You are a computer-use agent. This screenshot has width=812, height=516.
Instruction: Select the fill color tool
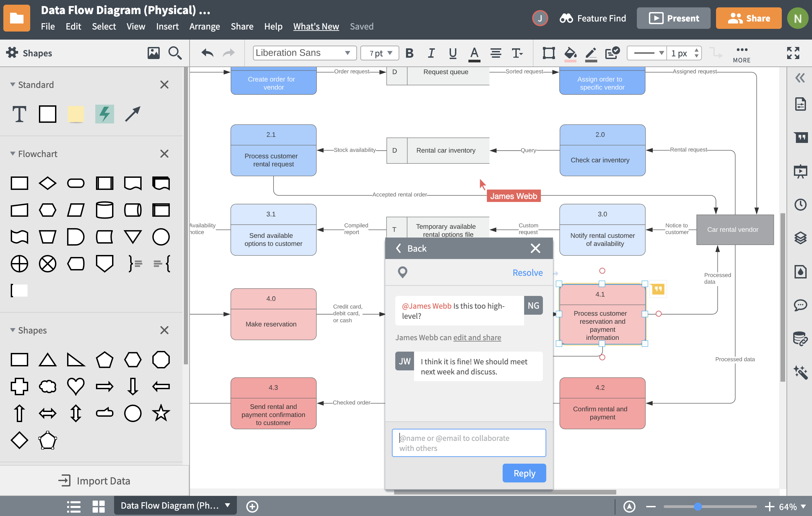(x=569, y=53)
